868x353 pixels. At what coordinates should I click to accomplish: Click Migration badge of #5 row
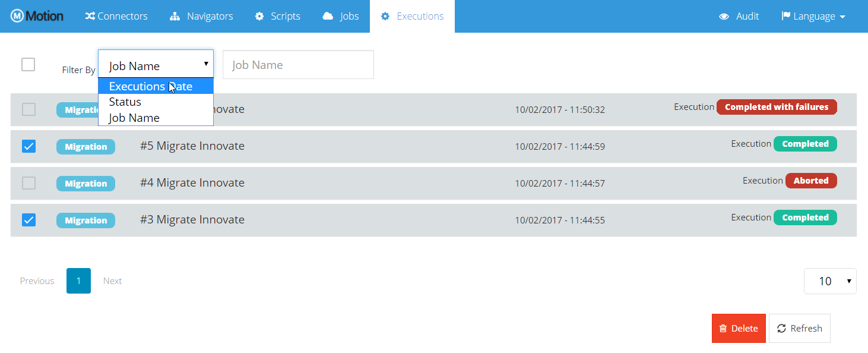pos(85,147)
